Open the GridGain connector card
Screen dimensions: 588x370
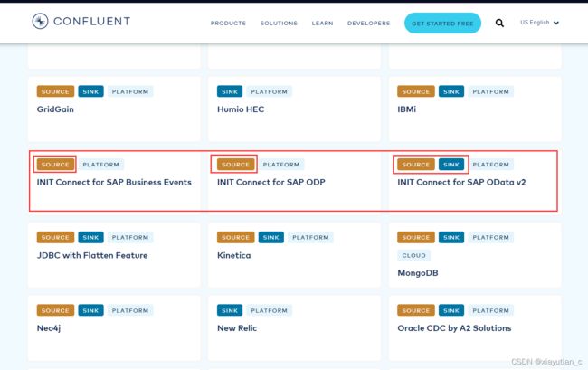point(114,109)
